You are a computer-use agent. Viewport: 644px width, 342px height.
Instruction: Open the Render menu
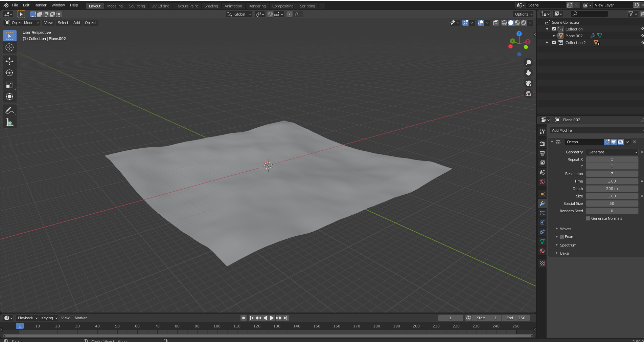(40, 5)
